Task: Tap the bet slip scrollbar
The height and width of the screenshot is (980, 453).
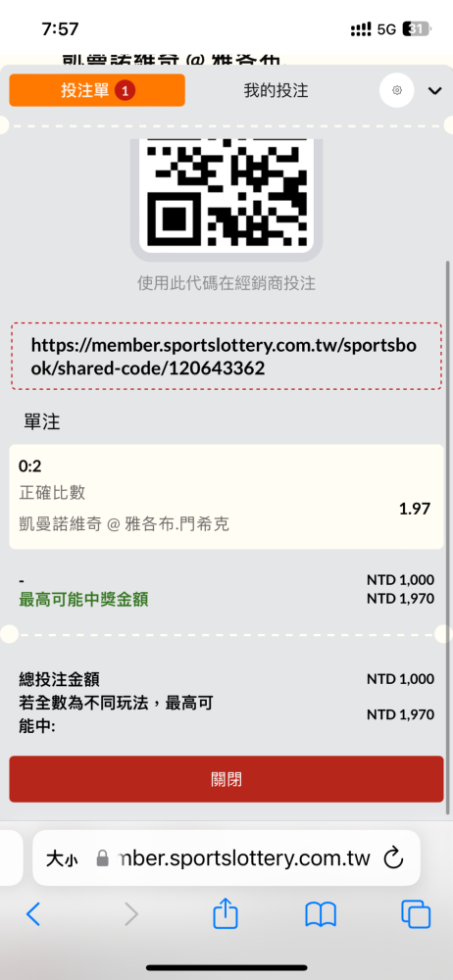Action: 447,537
